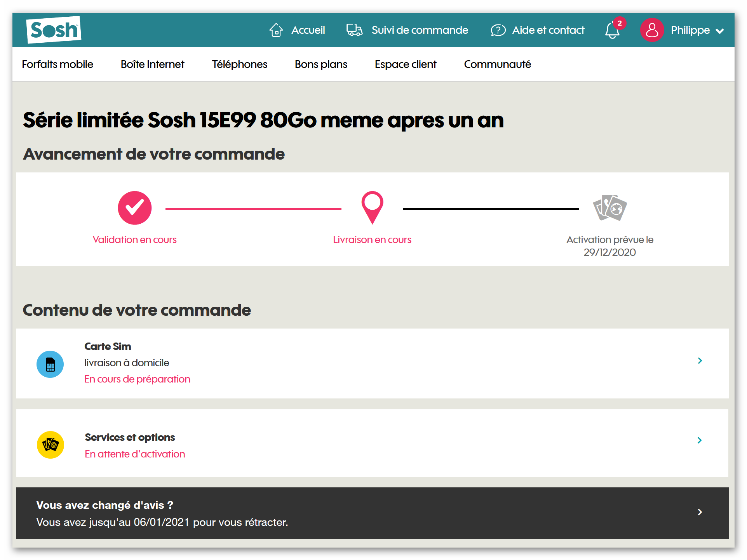Go to Suivi de commande link

(420, 30)
